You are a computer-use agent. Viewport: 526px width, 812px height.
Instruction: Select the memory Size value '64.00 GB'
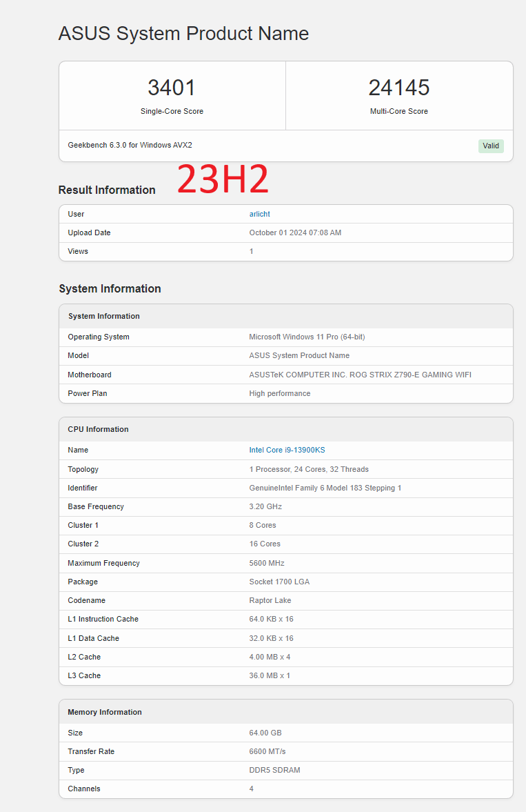(265, 733)
